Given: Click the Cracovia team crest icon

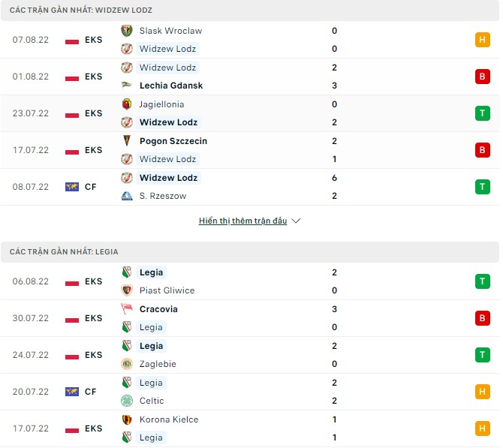Looking at the screenshot, I should point(126,309).
